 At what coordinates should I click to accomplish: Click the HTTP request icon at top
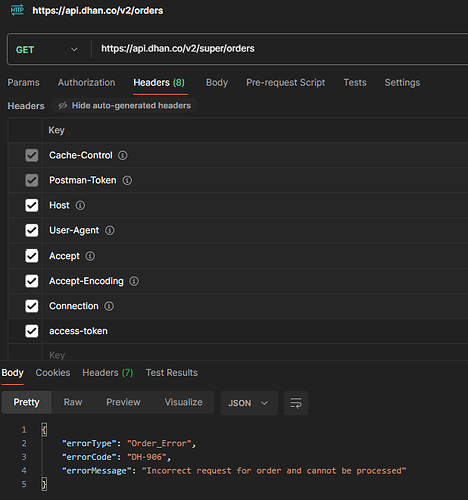17,10
